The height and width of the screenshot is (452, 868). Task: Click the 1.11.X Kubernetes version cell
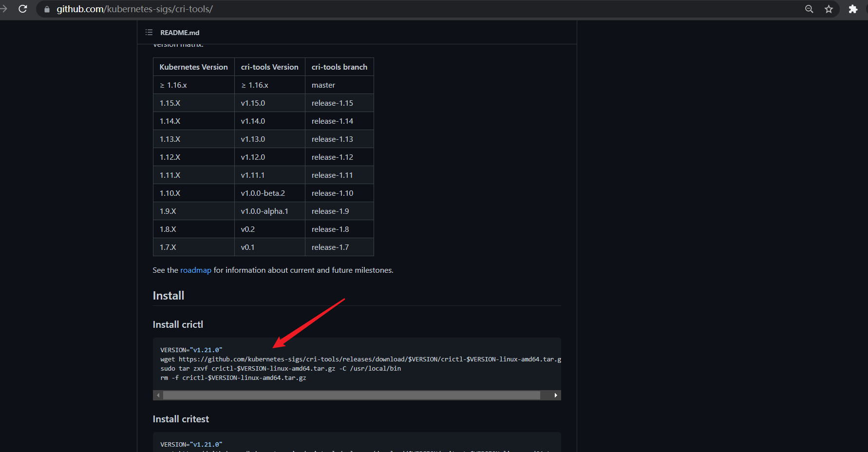coord(194,175)
